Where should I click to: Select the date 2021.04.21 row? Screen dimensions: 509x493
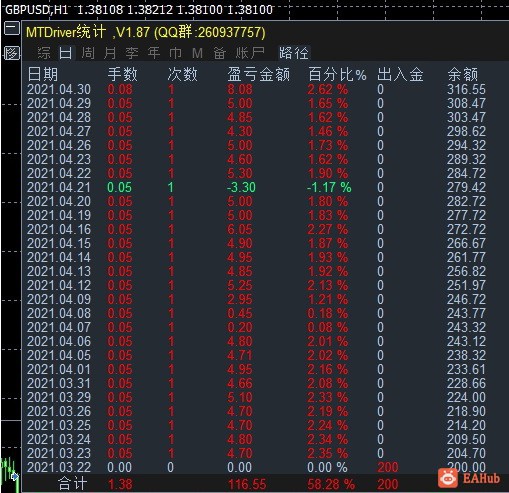click(59, 188)
